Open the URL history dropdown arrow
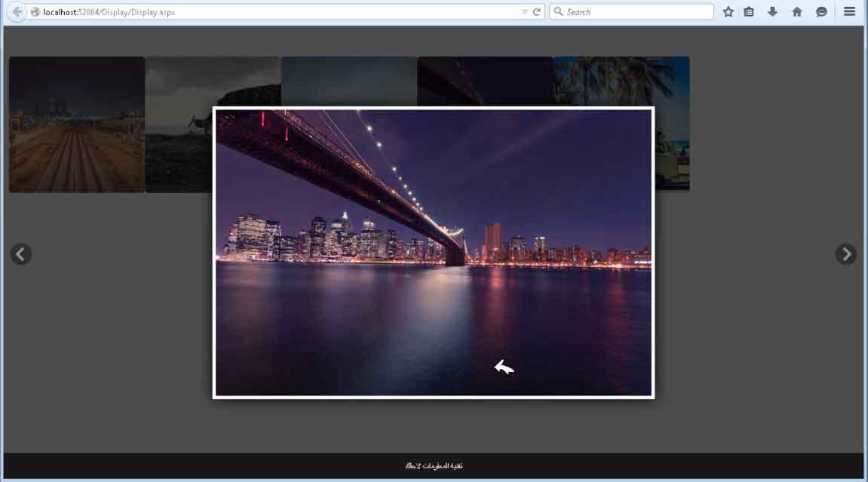Viewport: 868px width, 482px height. (525, 12)
